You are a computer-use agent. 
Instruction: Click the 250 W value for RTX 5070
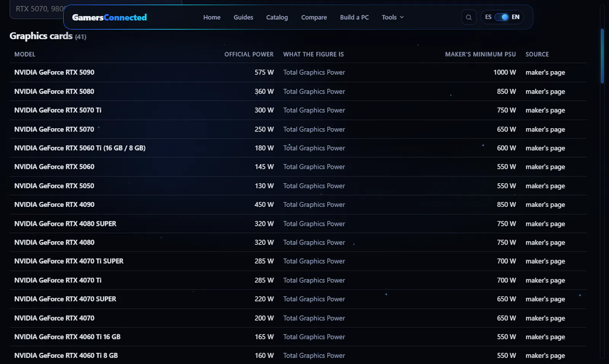pos(264,129)
